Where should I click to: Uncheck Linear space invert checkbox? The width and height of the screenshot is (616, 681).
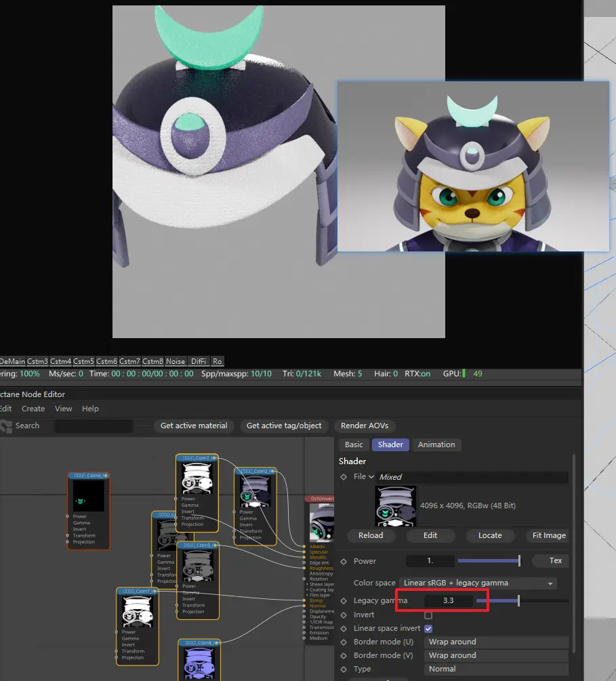pos(428,628)
